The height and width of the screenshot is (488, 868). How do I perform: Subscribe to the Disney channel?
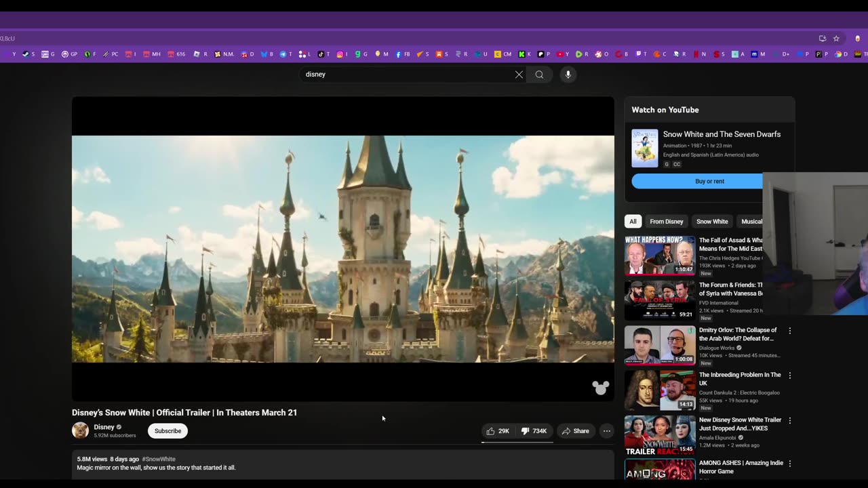point(167,431)
